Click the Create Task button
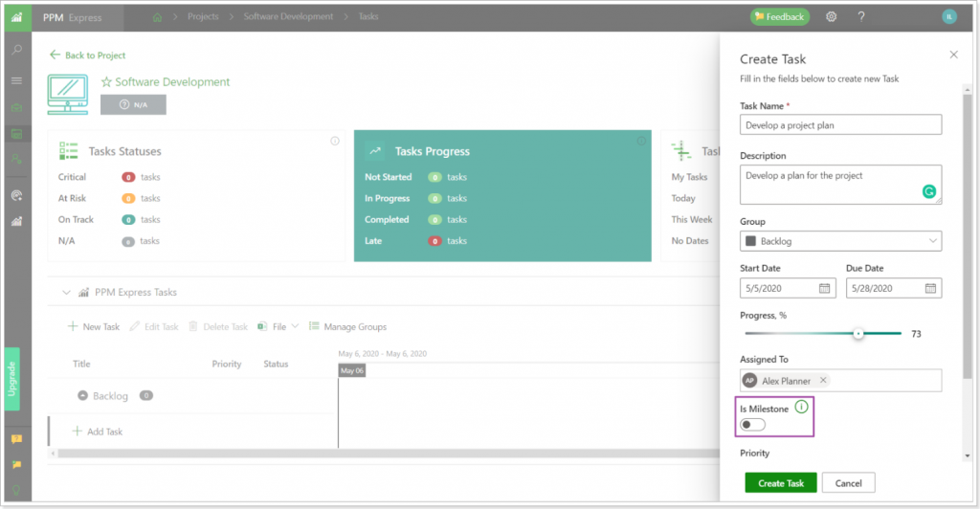Viewport: 980px width, 509px height. pos(781,483)
